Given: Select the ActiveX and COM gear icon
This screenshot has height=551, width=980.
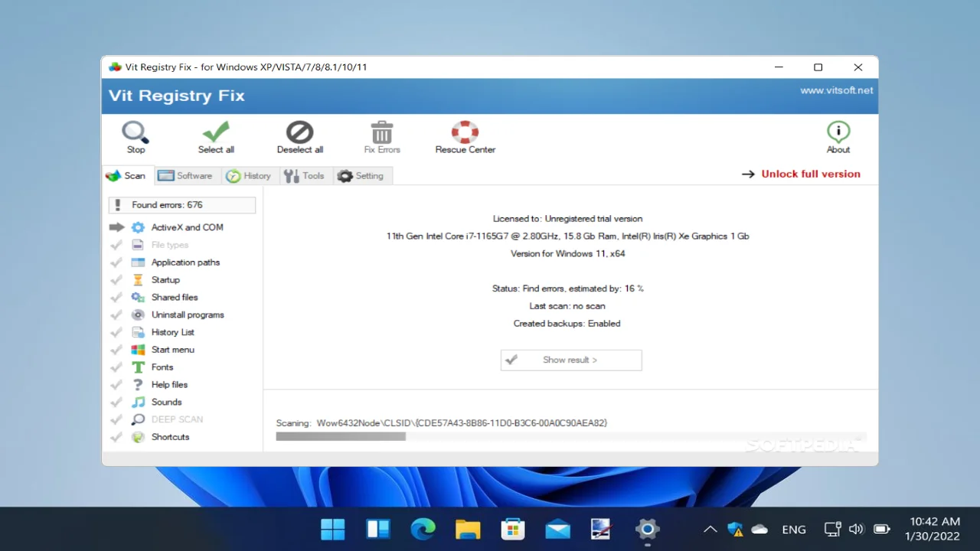Looking at the screenshot, I should pos(138,227).
